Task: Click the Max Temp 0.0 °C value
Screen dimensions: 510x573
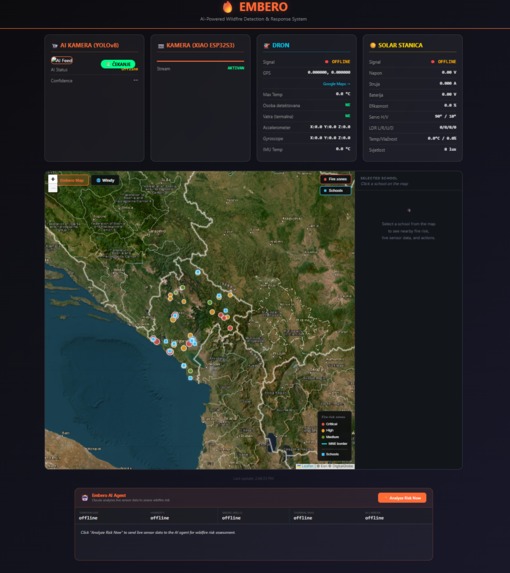Action: click(343, 94)
